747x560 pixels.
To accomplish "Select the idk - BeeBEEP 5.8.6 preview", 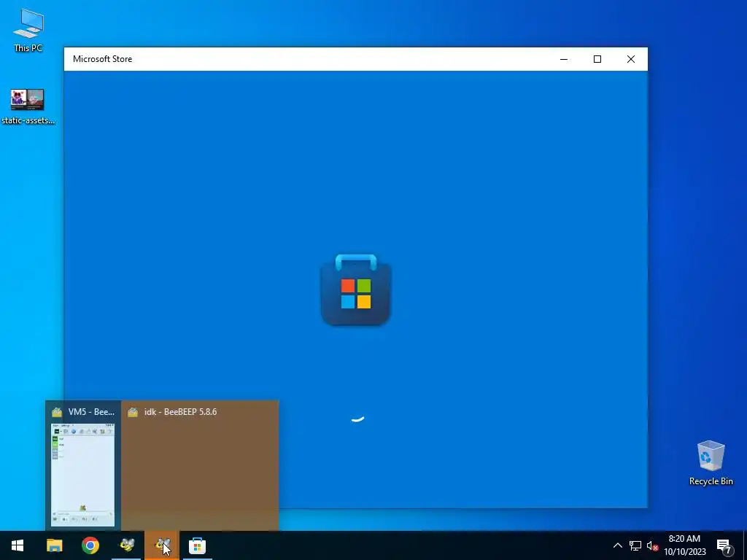I will pyautogui.click(x=200, y=465).
